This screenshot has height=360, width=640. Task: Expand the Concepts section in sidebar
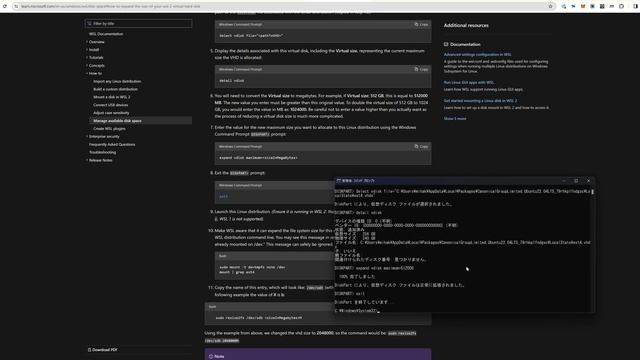coord(97,65)
